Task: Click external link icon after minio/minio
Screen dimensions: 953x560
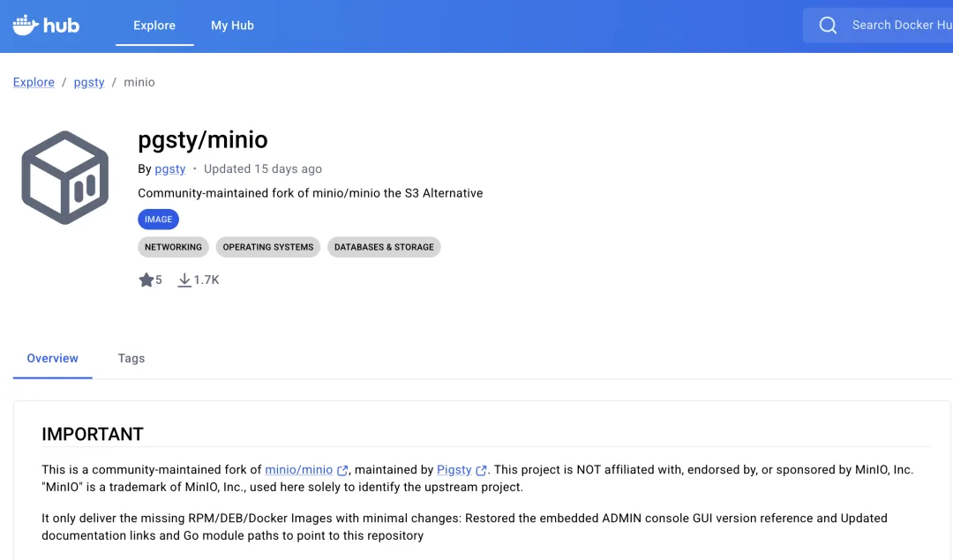Action: [x=342, y=470]
